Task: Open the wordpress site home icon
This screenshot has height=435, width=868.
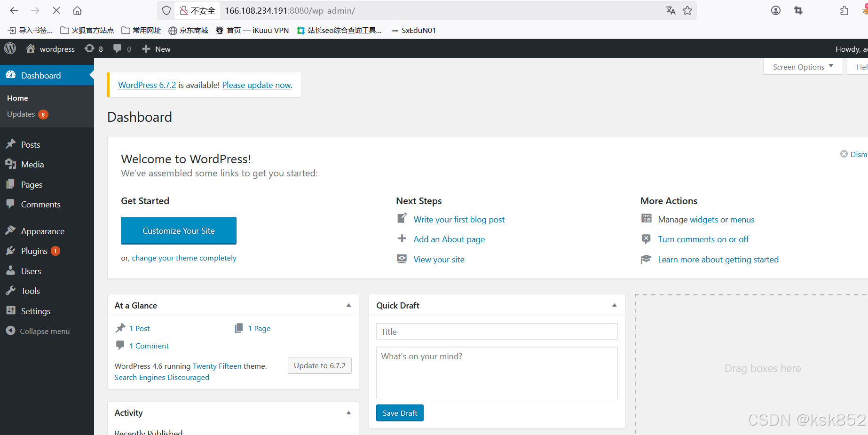Action: [x=31, y=48]
